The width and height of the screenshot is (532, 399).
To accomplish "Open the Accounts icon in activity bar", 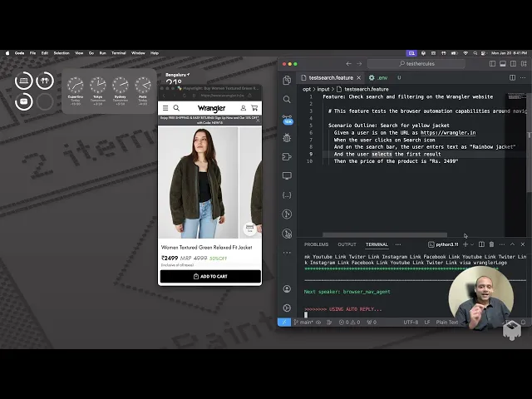I will tap(287, 288).
